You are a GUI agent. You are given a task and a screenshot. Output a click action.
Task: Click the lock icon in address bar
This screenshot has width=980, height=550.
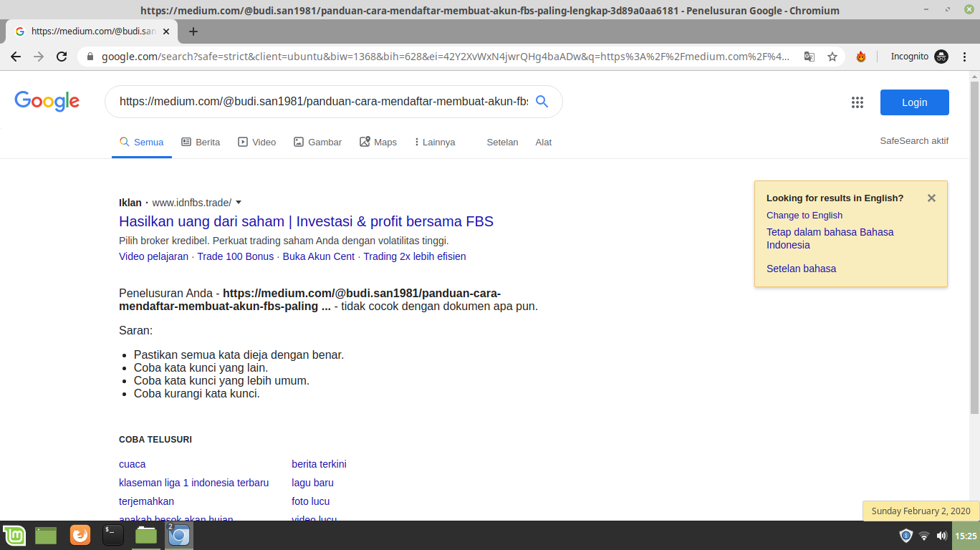tap(90, 57)
